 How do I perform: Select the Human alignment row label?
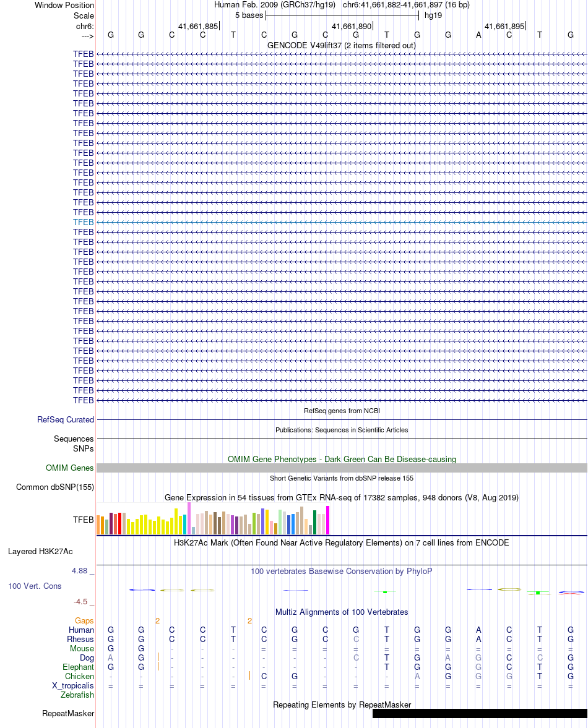(81, 630)
